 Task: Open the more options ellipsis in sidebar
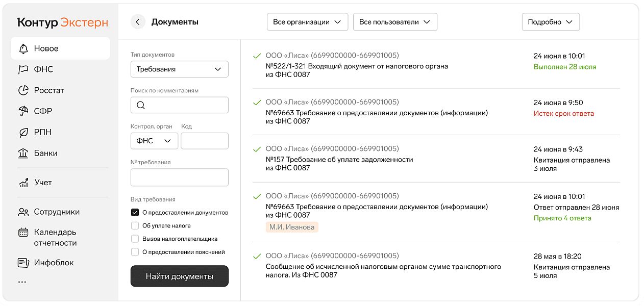[x=22, y=282]
